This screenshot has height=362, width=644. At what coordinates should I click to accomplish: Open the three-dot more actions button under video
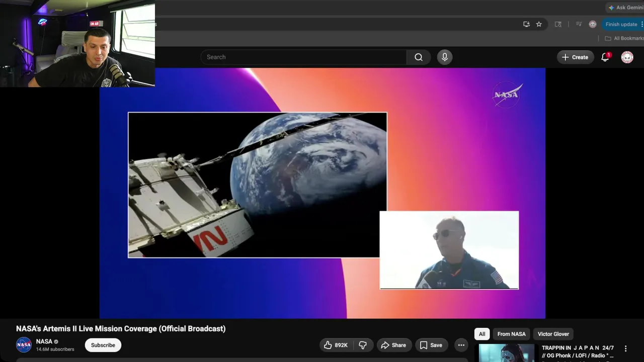[461, 345]
